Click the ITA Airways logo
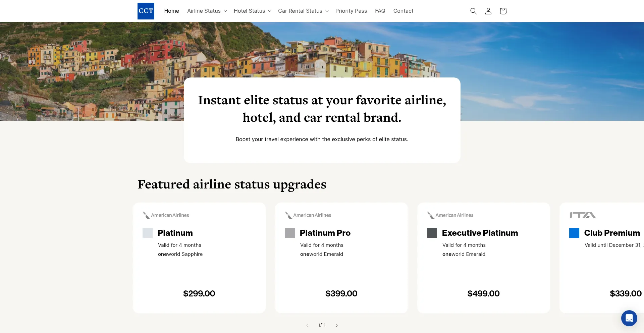 (x=583, y=215)
